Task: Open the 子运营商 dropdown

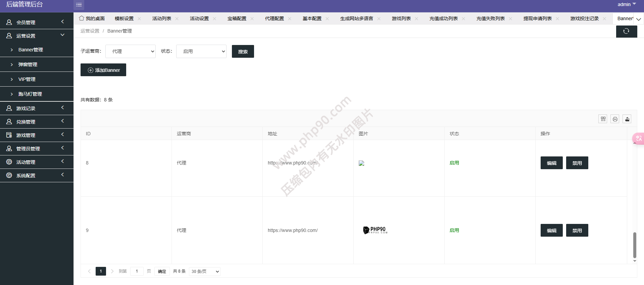Action: coord(131,51)
